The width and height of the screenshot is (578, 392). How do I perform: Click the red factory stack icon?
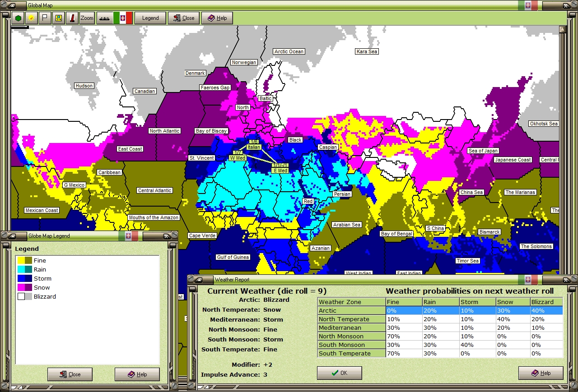pyautogui.click(x=71, y=18)
